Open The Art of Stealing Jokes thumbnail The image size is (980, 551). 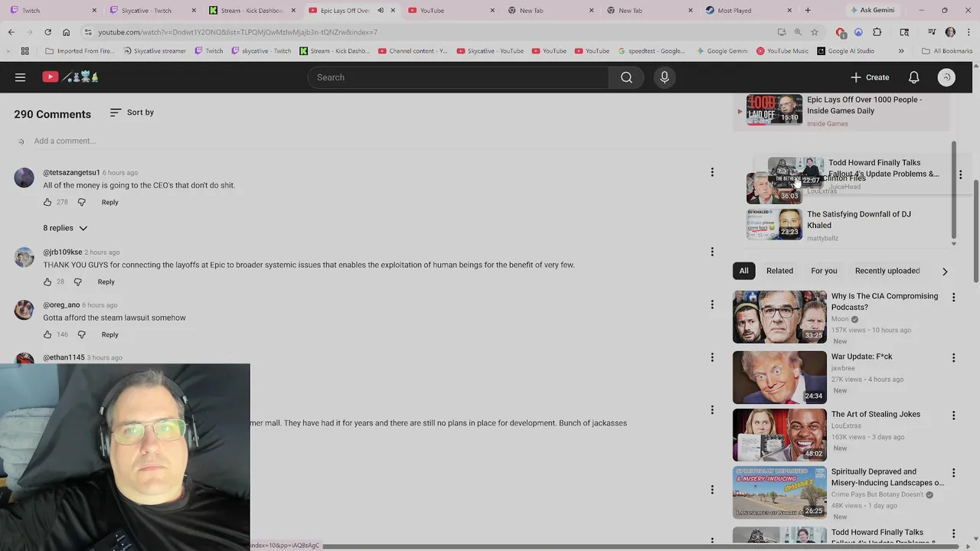click(779, 435)
